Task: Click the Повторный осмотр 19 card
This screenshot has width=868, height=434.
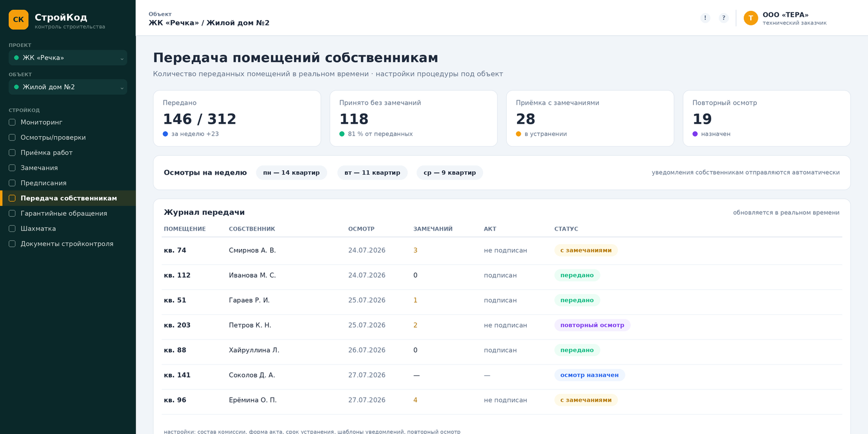Action: [x=767, y=118]
